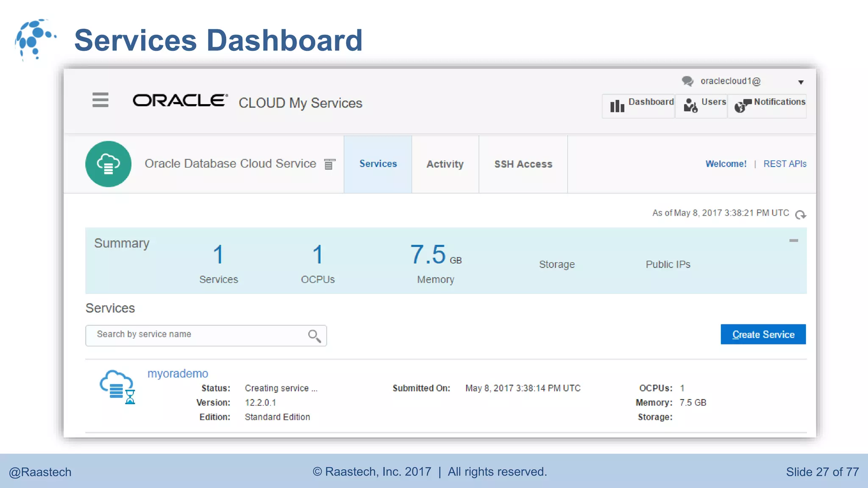Open the hamburger navigation menu
868x488 pixels.
tap(100, 100)
